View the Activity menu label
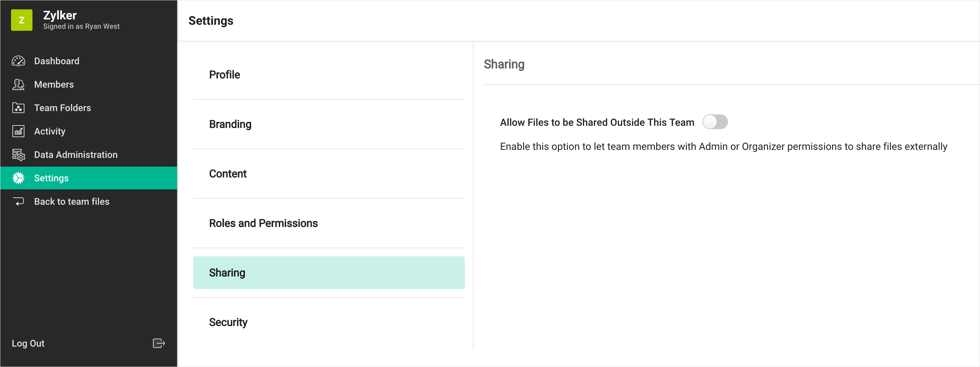The width and height of the screenshot is (980, 367). click(50, 131)
